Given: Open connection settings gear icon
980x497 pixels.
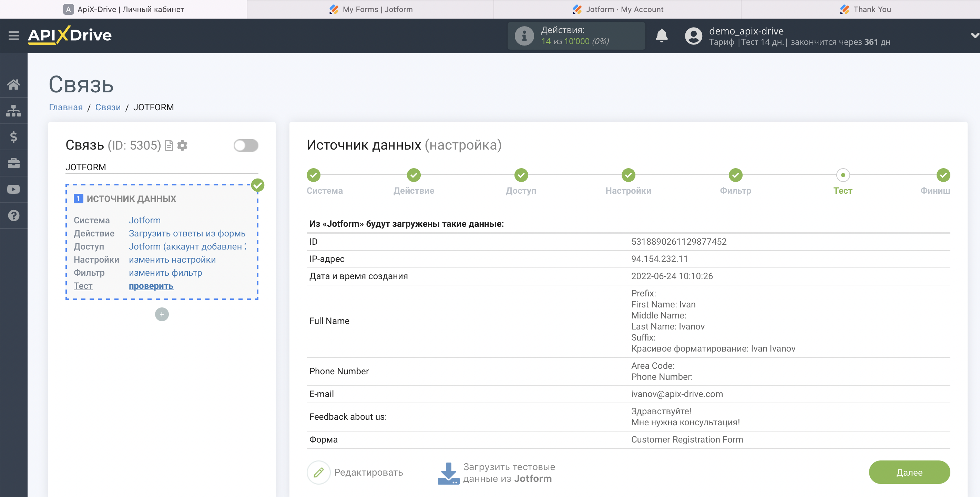Looking at the screenshot, I should [183, 145].
